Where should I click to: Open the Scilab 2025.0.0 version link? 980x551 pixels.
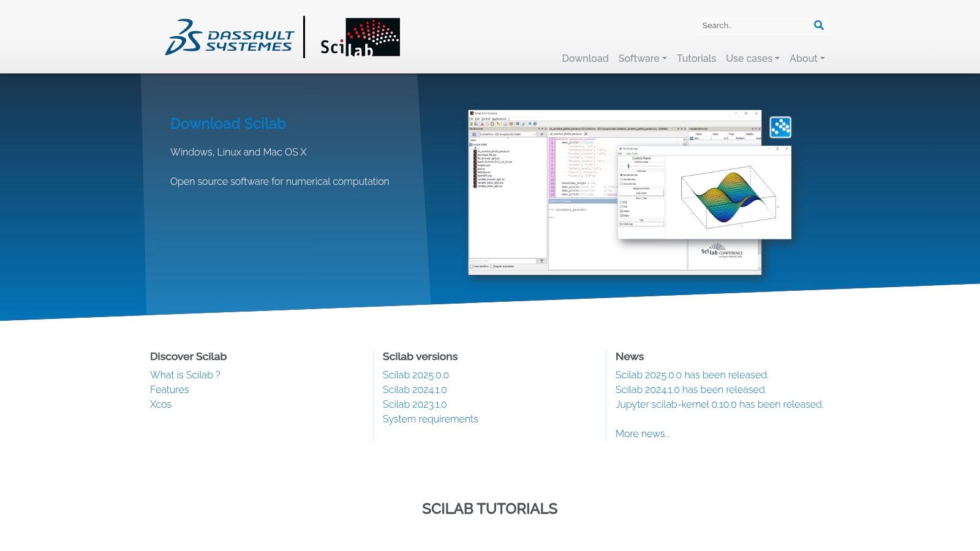(416, 375)
